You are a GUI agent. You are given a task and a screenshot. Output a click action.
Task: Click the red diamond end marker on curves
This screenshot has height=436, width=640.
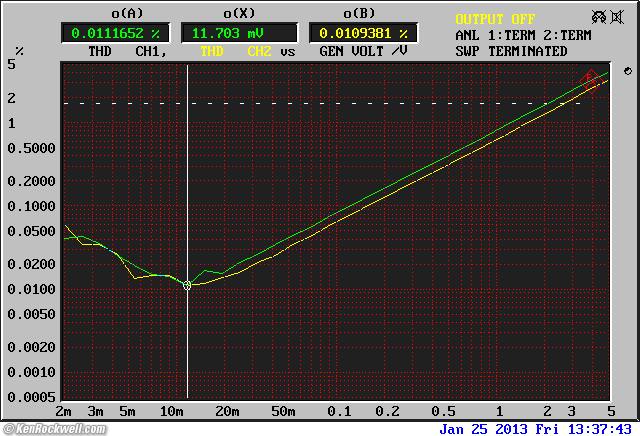click(x=590, y=81)
